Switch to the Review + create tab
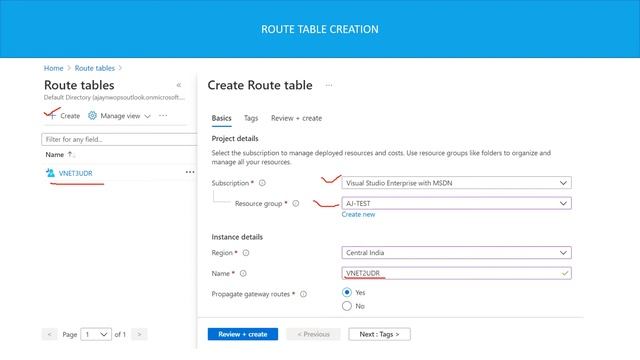This screenshot has height=360, width=640. (x=296, y=118)
